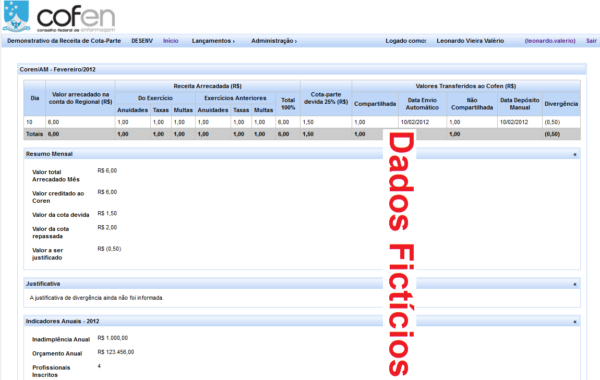Click the Profissionais Inscritos label
600x380 pixels.
coord(51,371)
